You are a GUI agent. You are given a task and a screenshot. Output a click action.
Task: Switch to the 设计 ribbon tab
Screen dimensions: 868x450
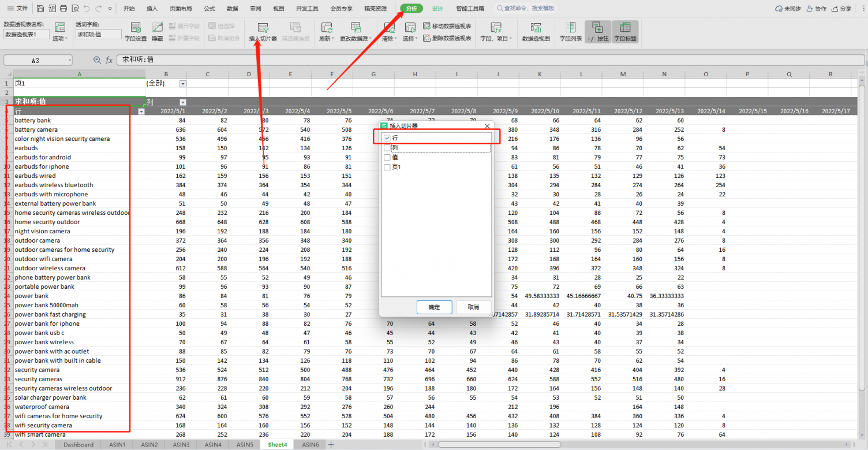(437, 9)
